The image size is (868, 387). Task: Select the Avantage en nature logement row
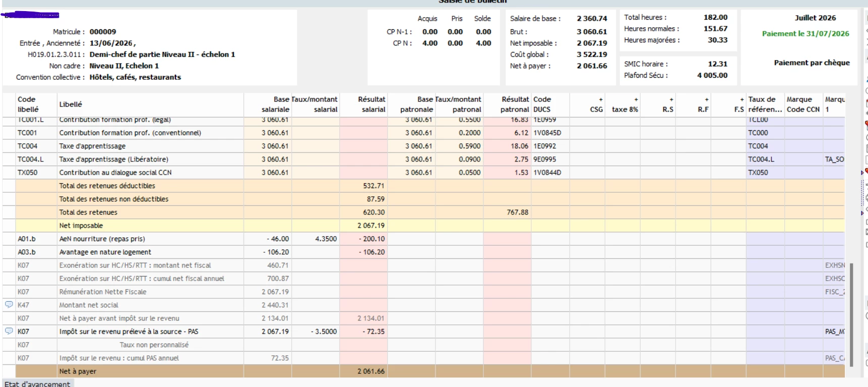(423, 252)
